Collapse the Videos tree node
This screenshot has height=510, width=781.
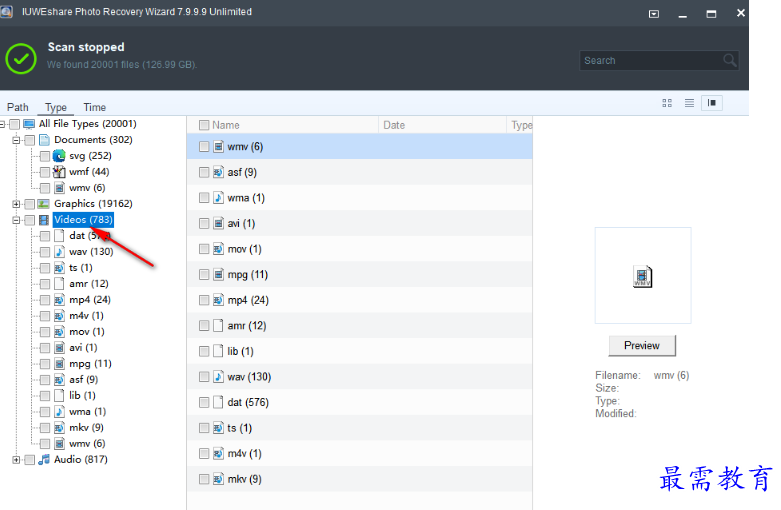pyautogui.click(x=16, y=220)
